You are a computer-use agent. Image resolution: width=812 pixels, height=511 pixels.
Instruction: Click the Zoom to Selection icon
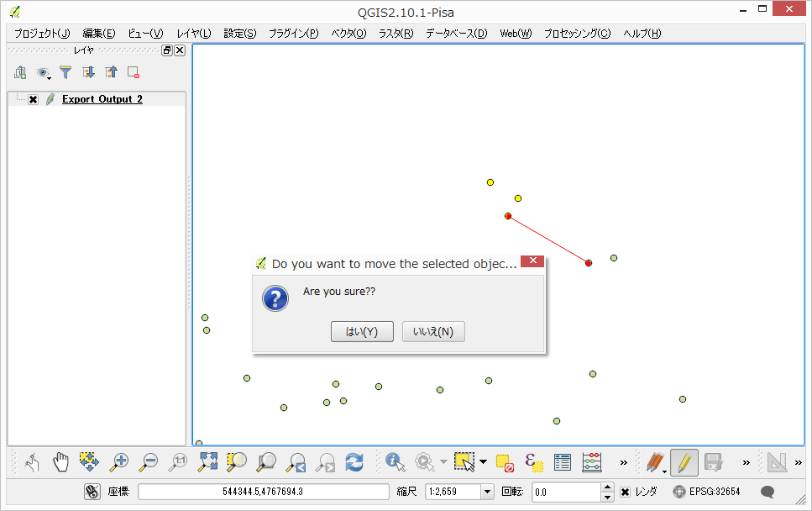pyautogui.click(x=237, y=461)
